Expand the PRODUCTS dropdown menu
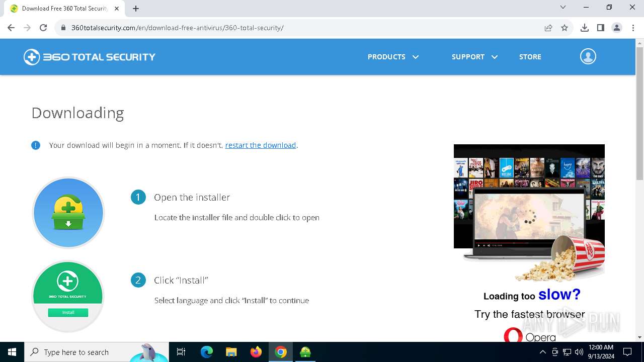The height and width of the screenshot is (362, 644). [393, 57]
